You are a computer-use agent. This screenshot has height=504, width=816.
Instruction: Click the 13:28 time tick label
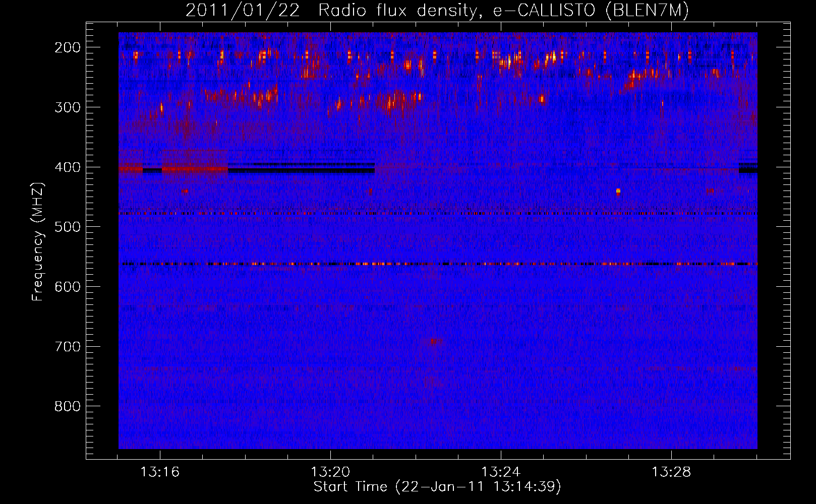tap(671, 472)
